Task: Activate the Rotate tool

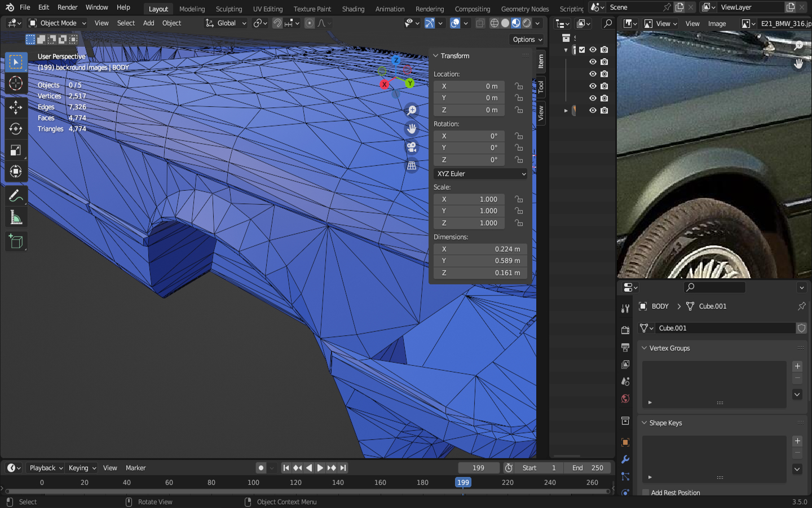Action: 16,129
